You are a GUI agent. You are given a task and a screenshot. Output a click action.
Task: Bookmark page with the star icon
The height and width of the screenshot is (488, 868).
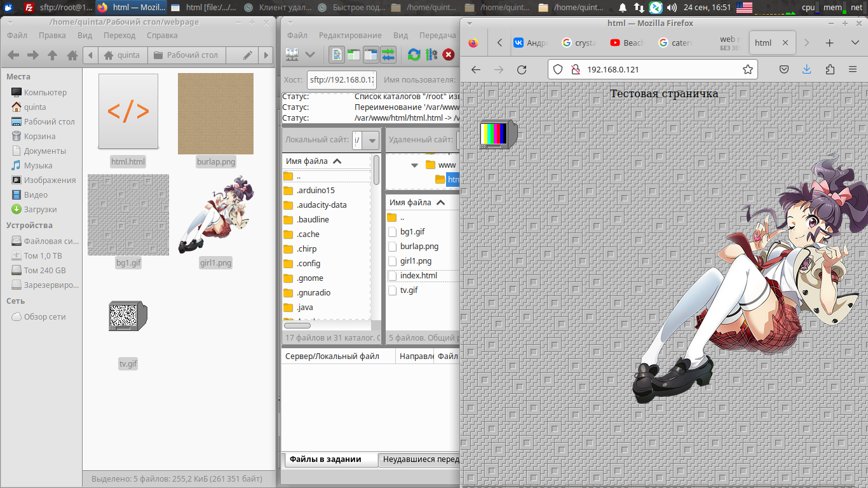click(x=747, y=70)
